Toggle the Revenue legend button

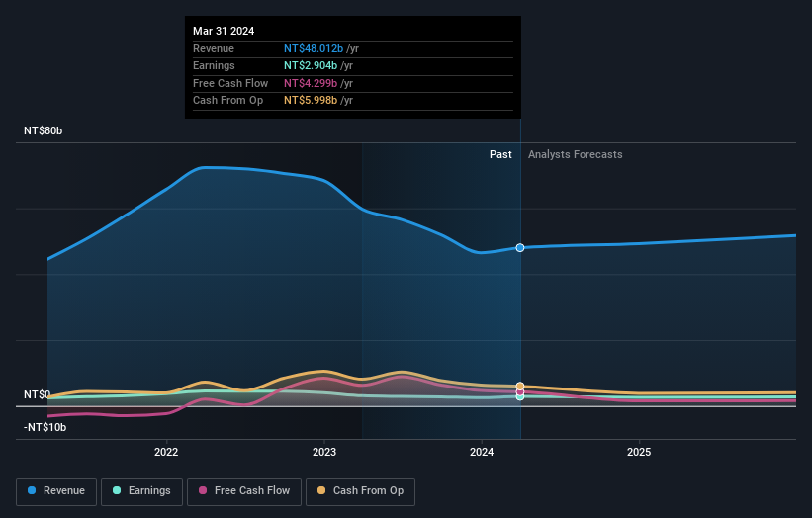pos(56,491)
